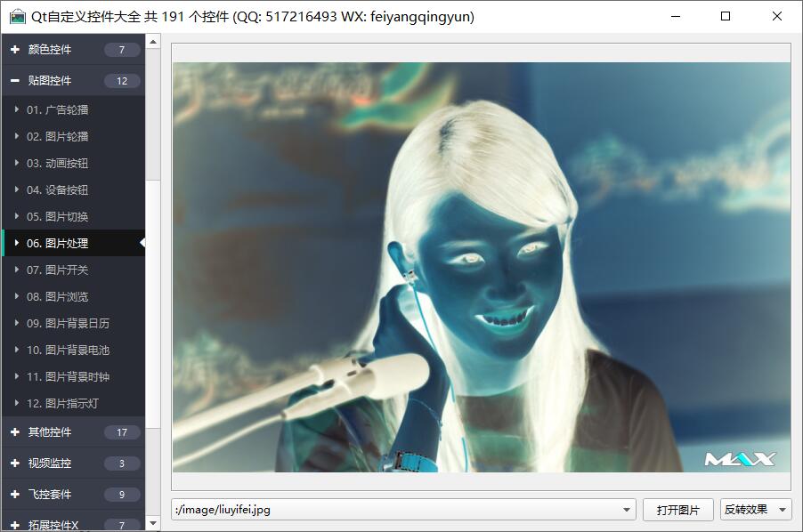Click the 打开图片 button
The width and height of the screenshot is (803, 532).
[677, 510]
